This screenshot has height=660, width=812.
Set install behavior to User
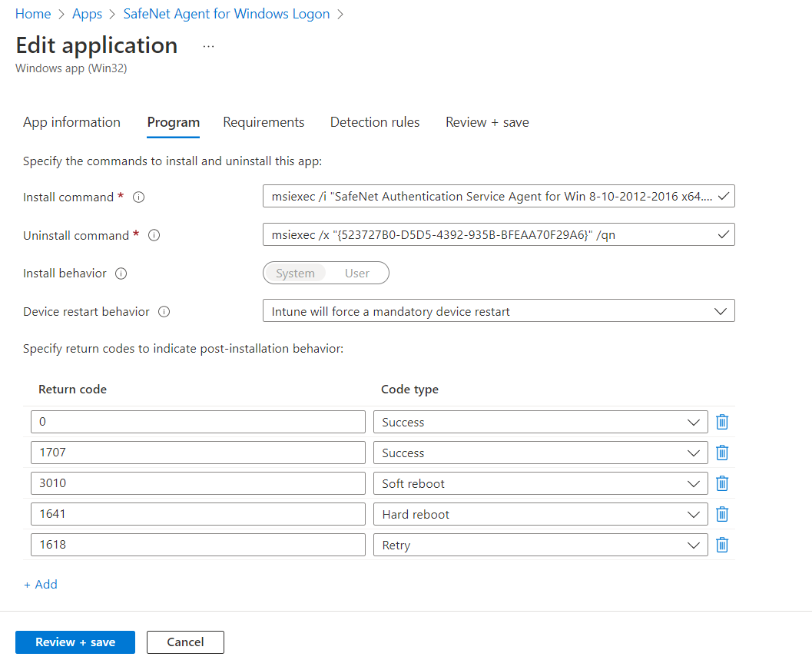(x=357, y=273)
